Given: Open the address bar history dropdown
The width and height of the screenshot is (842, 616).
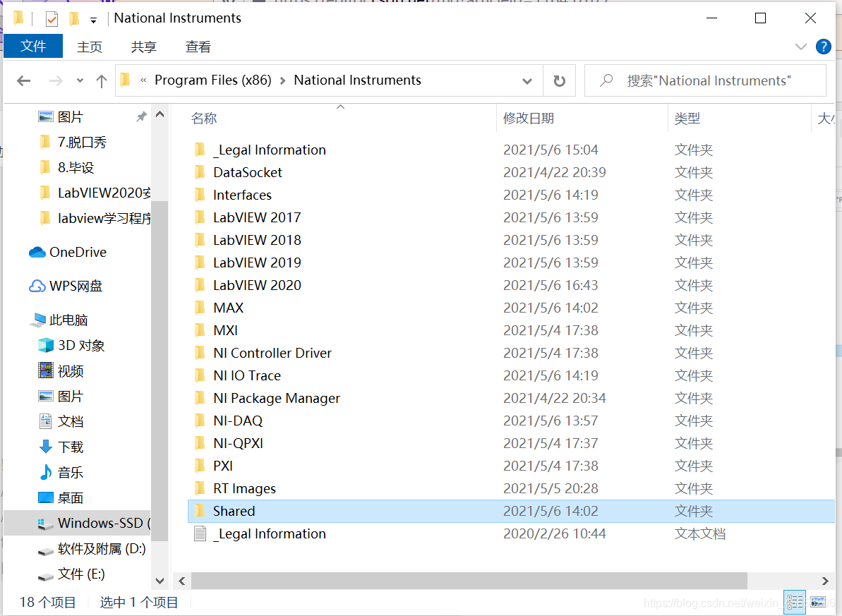Looking at the screenshot, I should 527,81.
